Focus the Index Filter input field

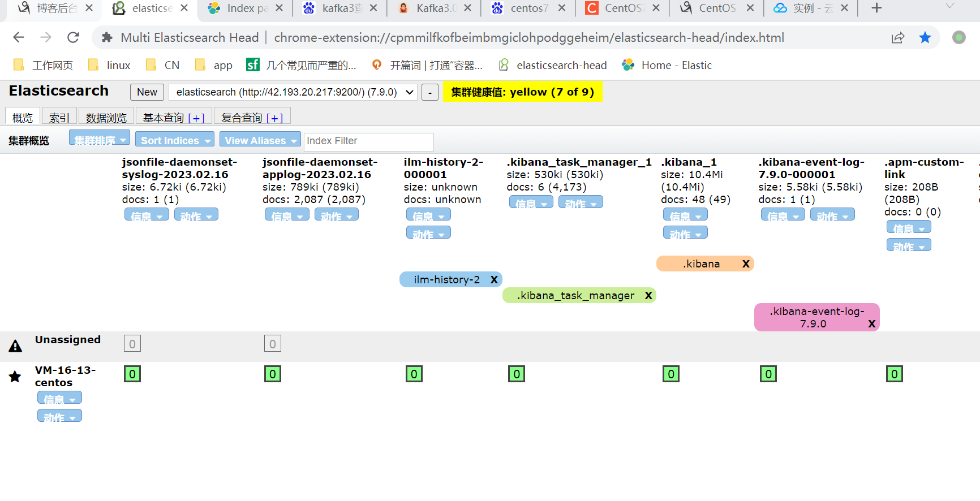coord(369,141)
